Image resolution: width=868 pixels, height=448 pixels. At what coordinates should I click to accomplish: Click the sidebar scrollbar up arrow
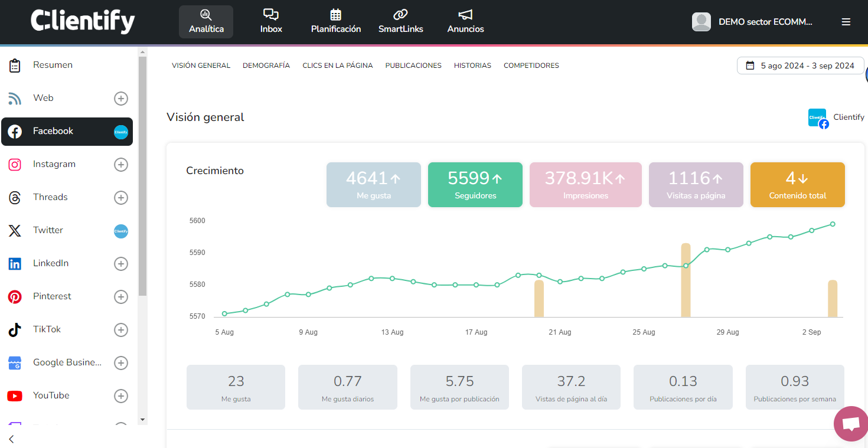click(142, 52)
